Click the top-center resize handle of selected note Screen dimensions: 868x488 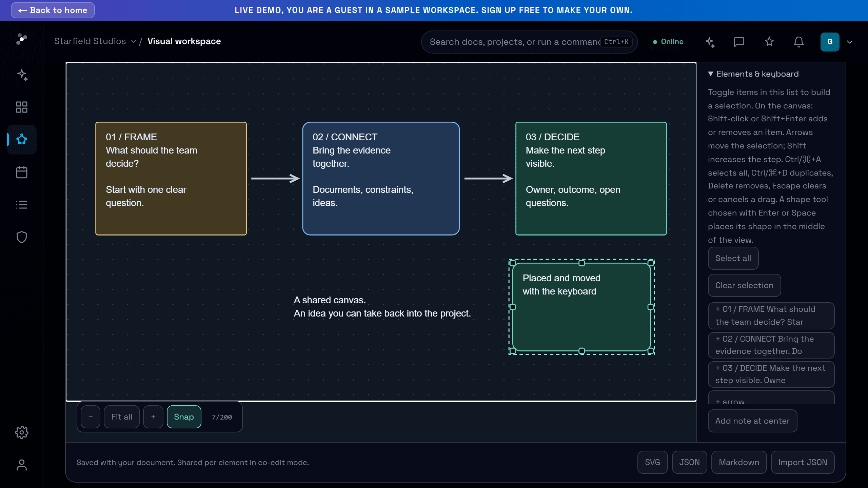(581, 263)
